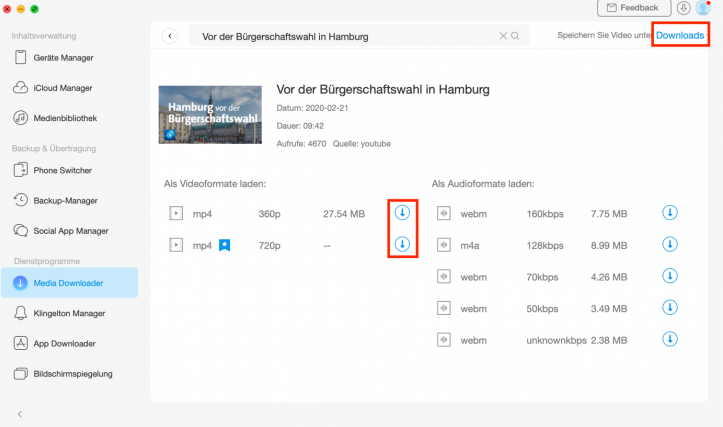Viewport: 723px width, 427px height.
Task: Download webm 50kbps audio
Action: [x=670, y=308]
